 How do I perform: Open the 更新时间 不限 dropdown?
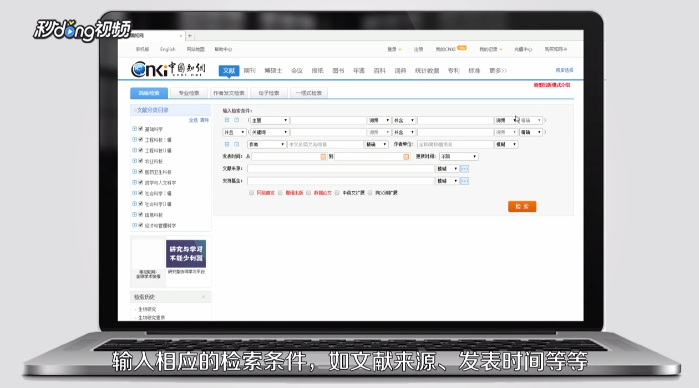[459, 157]
